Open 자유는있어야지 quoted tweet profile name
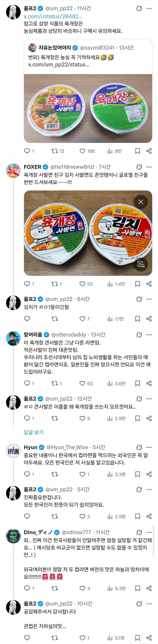 [x=55, y=48]
